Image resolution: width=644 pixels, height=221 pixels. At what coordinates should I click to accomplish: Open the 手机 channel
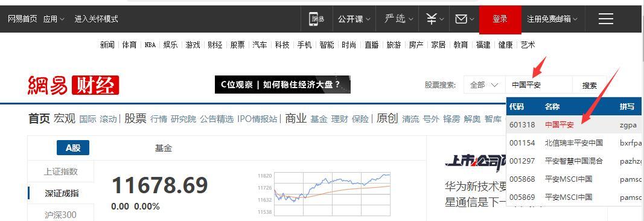point(304,45)
